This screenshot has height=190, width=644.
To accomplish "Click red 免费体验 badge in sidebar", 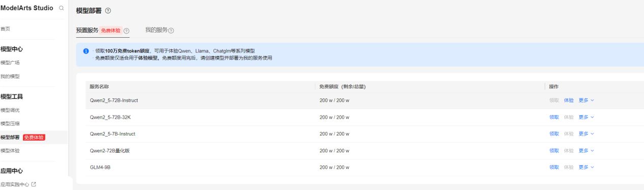I will coord(34,138).
